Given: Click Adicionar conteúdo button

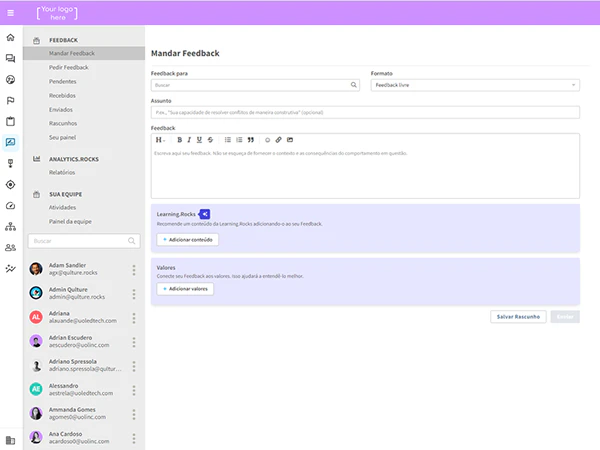Looking at the screenshot, I should [x=188, y=240].
